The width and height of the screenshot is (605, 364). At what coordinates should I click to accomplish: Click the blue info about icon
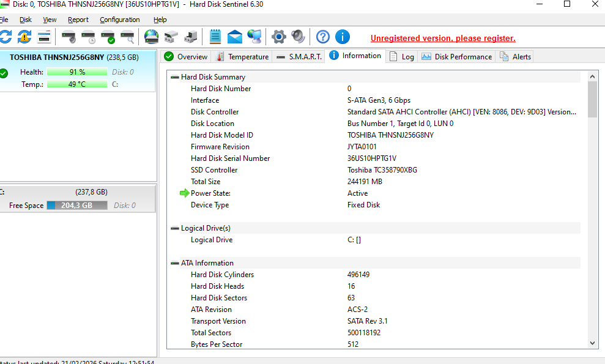click(342, 37)
